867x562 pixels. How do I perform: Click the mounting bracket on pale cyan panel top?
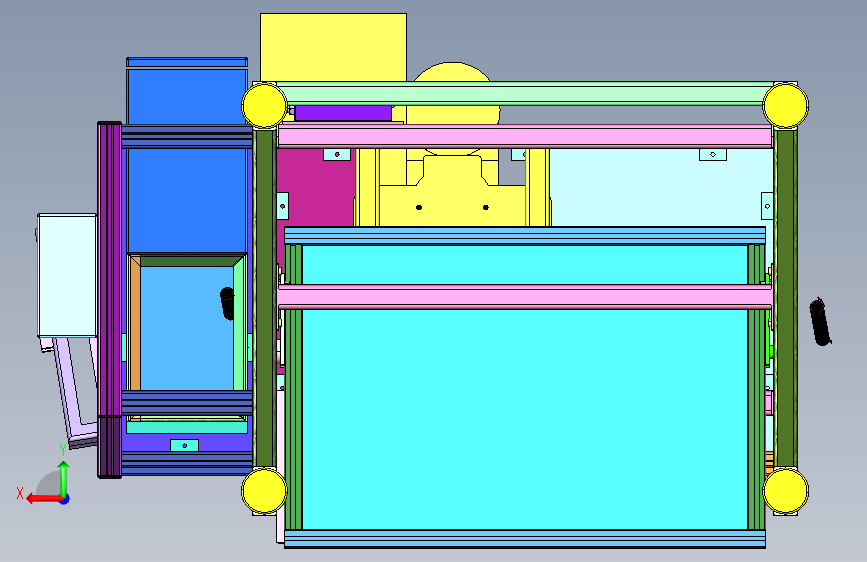click(x=713, y=154)
